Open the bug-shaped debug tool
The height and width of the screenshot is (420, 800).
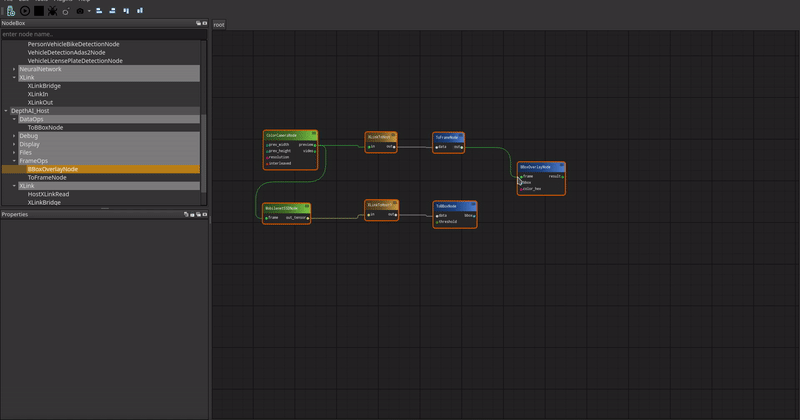click(x=52, y=11)
